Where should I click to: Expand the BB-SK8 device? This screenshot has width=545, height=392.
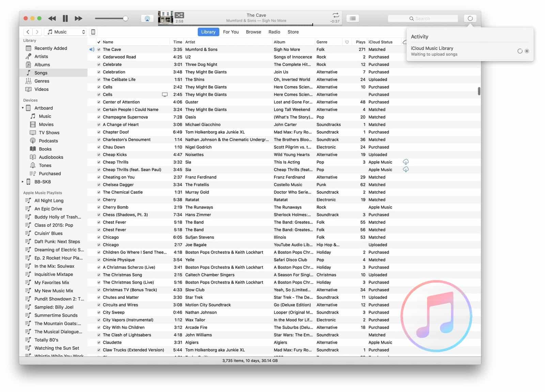click(23, 182)
